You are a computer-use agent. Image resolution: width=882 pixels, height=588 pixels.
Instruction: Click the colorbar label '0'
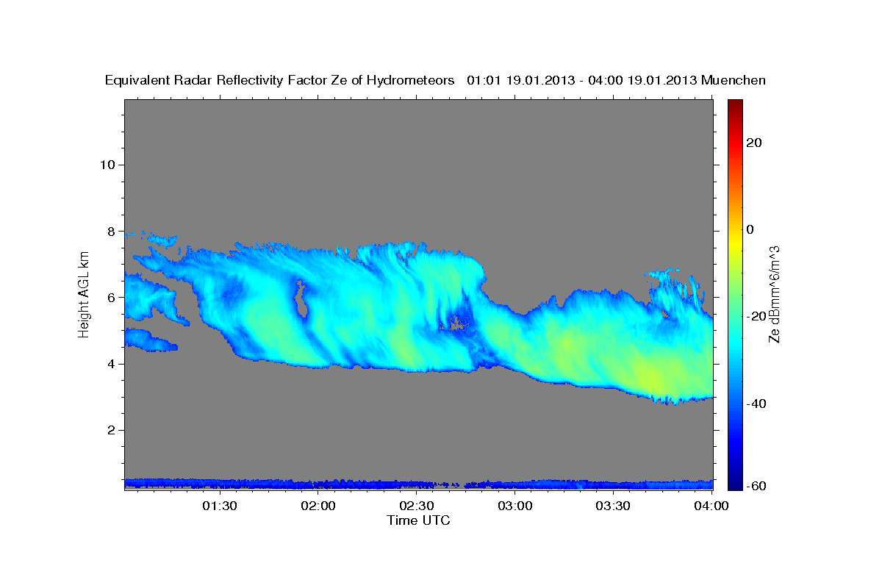pos(751,229)
